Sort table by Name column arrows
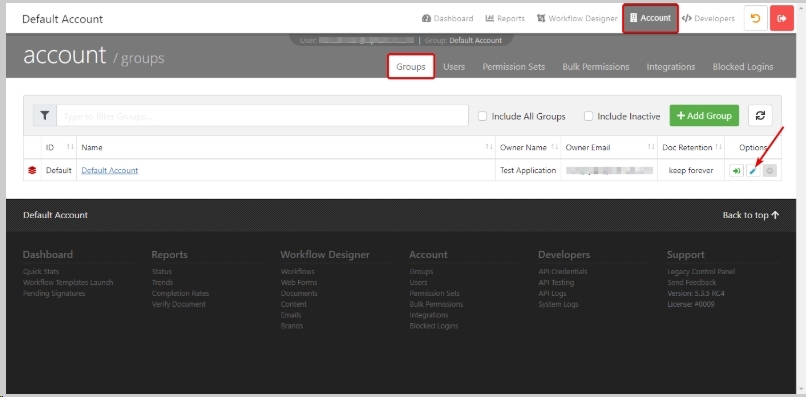The width and height of the screenshot is (806, 397). (x=489, y=147)
